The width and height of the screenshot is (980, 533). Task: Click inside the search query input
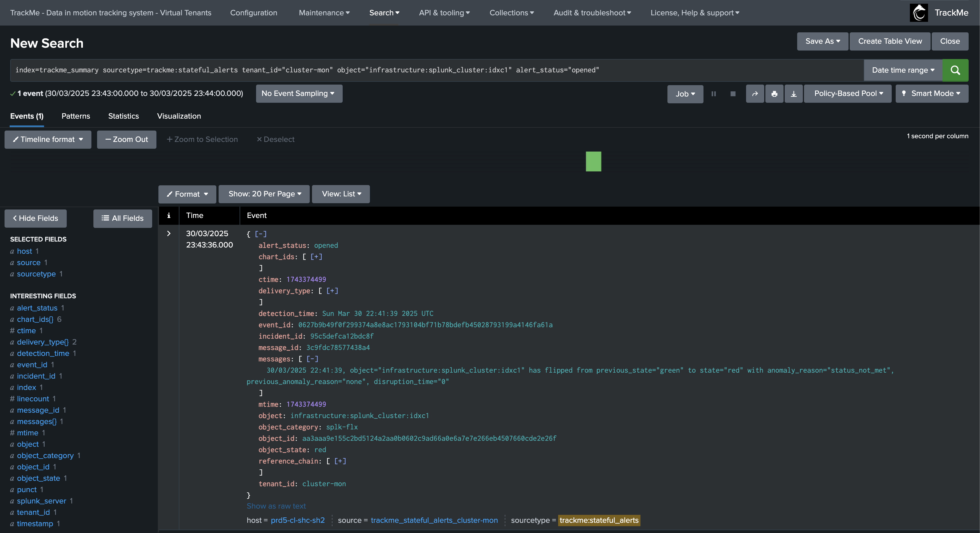pos(437,70)
